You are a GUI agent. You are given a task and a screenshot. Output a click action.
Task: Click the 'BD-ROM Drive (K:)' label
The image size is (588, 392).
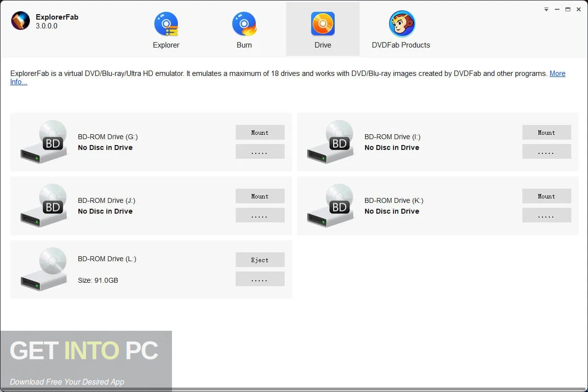pyautogui.click(x=394, y=200)
